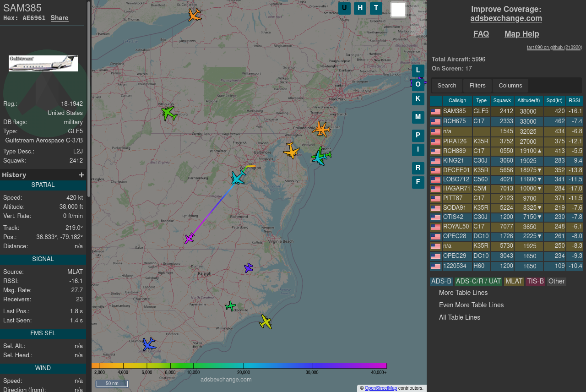Screen dimensions: 586x392
Task: Click the Gulfstream aircraft photo thumbnail
Action: point(43,63)
